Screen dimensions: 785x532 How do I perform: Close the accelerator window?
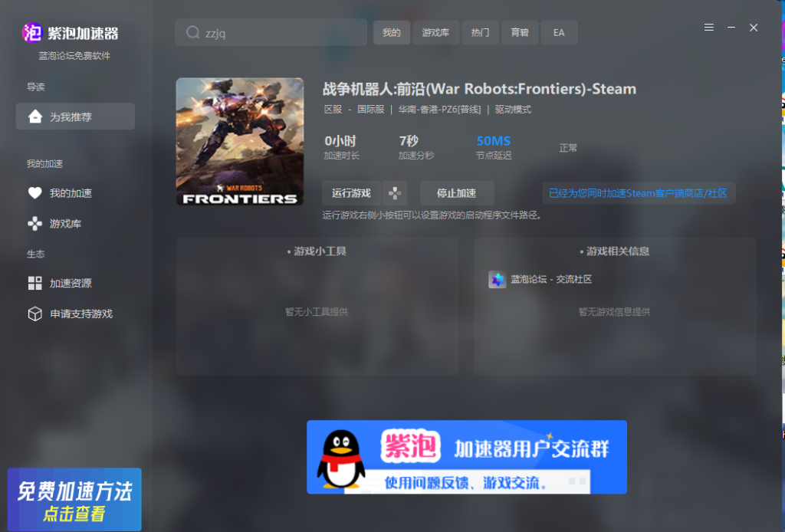tap(754, 28)
